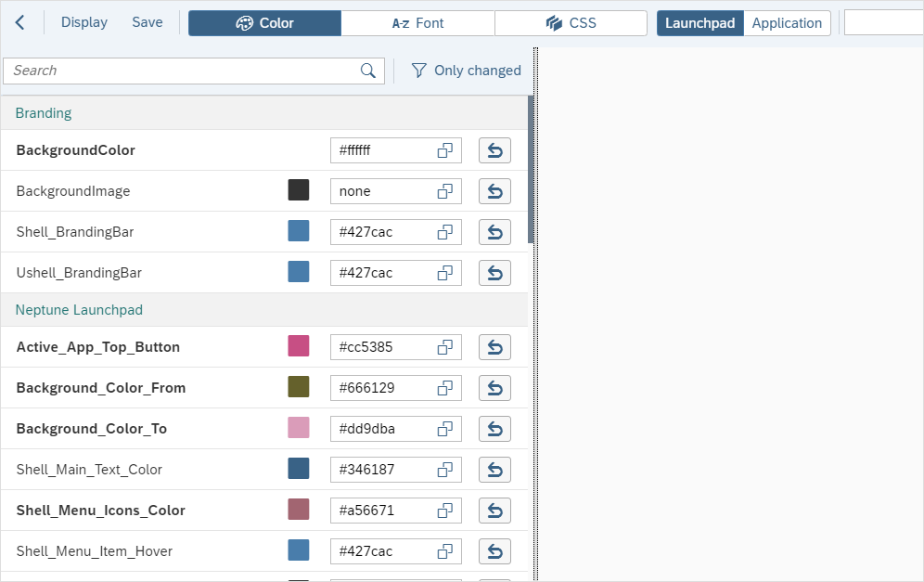This screenshot has width=924, height=582.
Task: Open value help for Shell_Main_Text_Color field
Action: pos(445,470)
